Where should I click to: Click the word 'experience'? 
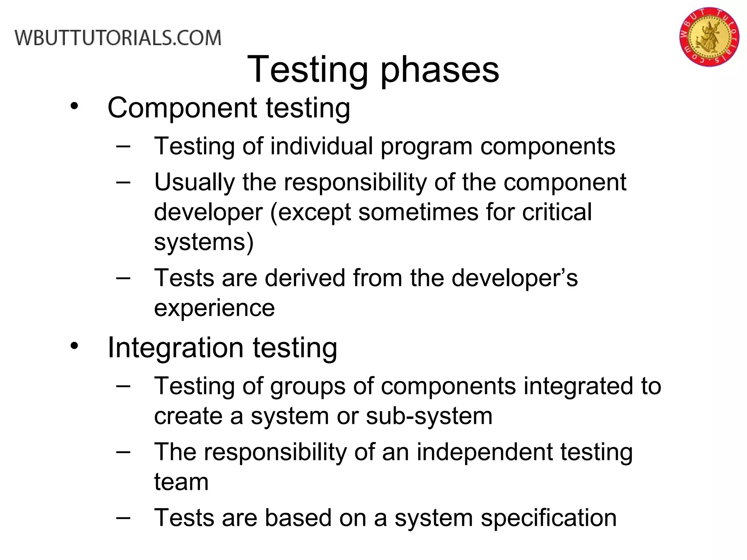point(214,308)
